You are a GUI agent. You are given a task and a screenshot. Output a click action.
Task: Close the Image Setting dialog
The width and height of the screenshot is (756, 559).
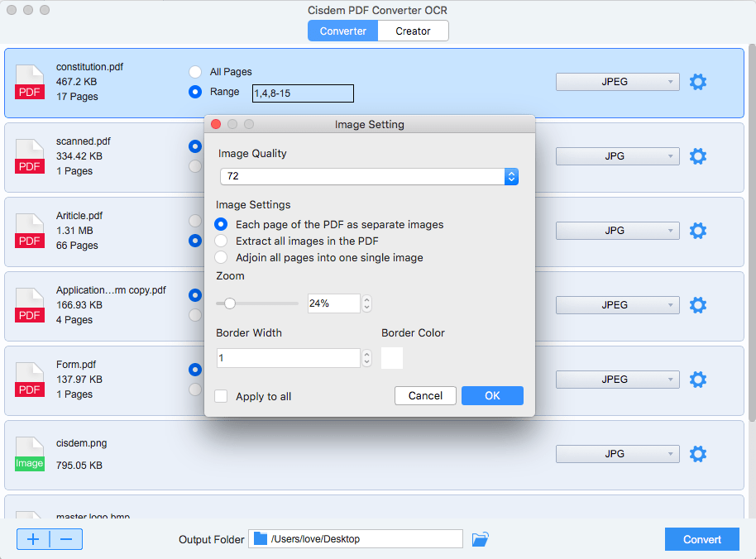coord(216,124)
